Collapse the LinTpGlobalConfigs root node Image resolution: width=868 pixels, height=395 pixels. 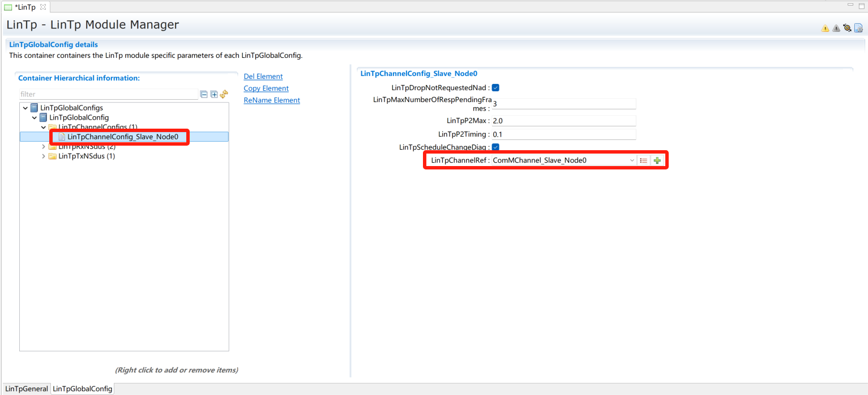click(x=25, y=108)
